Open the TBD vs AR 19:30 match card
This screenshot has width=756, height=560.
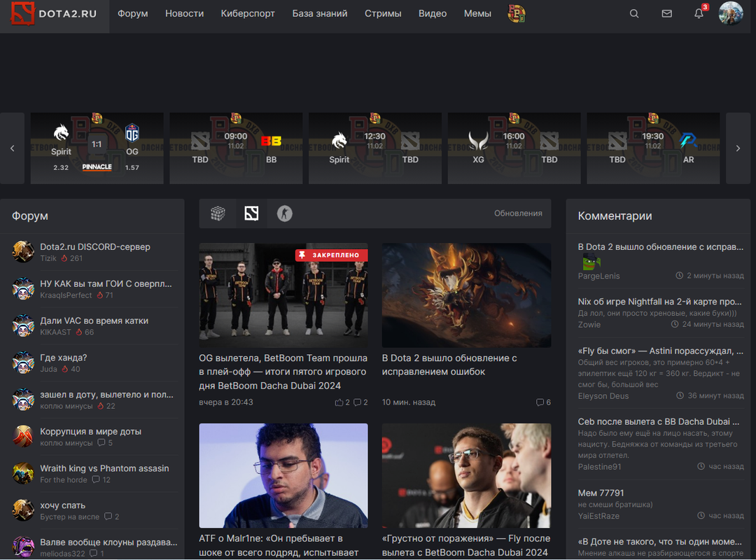point(653,148)
